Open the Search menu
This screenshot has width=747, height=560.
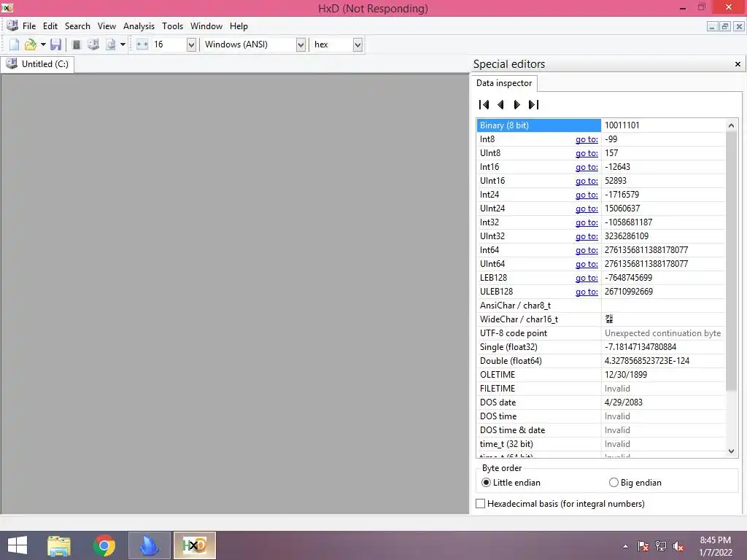pyautogui.click(x=77, y=26)
